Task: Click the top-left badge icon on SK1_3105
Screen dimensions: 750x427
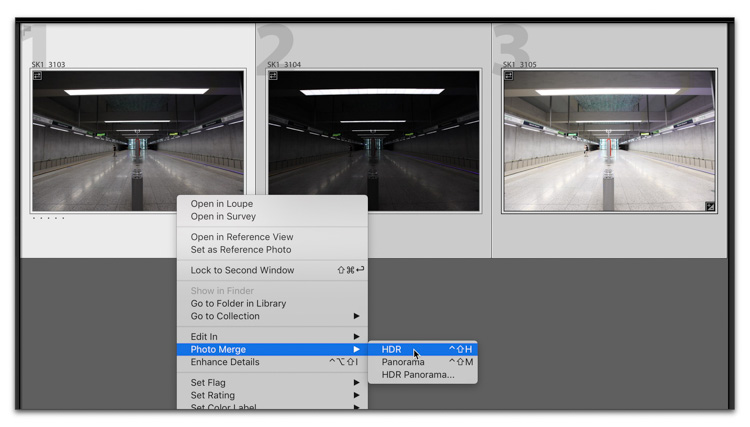Action: tap(509, 76)
